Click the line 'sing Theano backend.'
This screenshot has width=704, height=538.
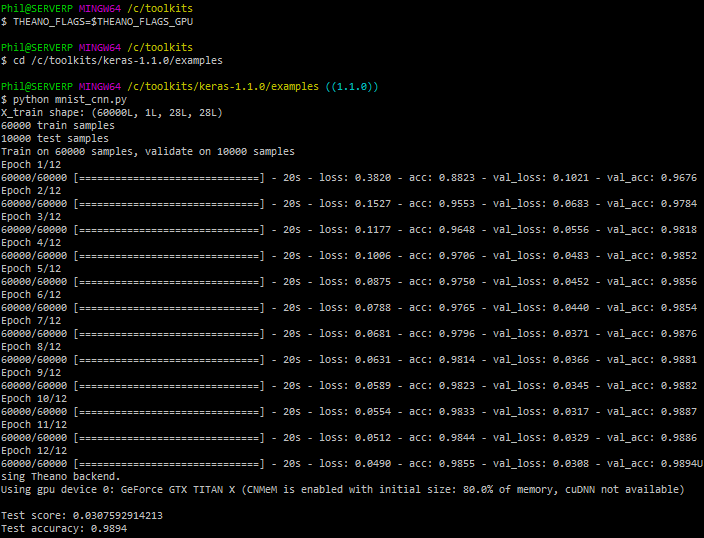pos(61,477)
